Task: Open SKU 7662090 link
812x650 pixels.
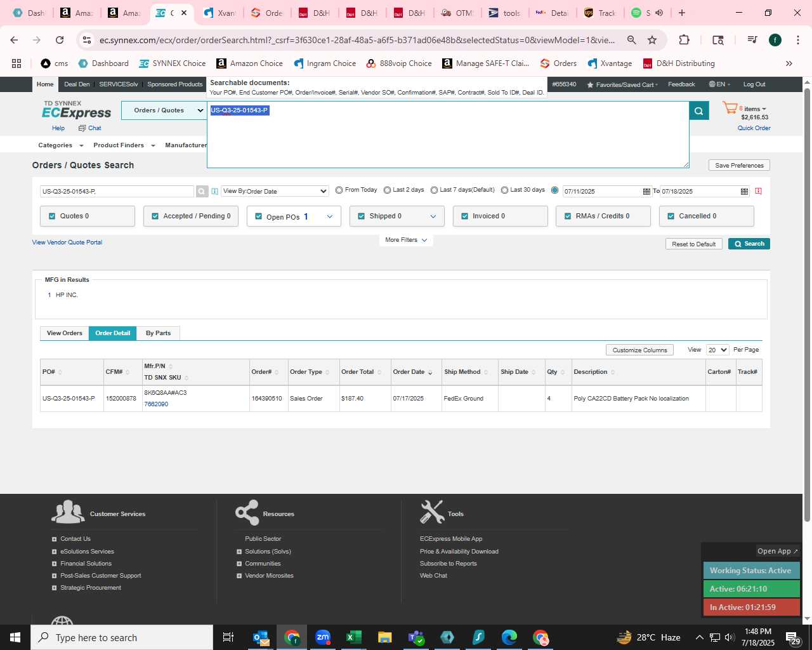Action: click(156, 404)
